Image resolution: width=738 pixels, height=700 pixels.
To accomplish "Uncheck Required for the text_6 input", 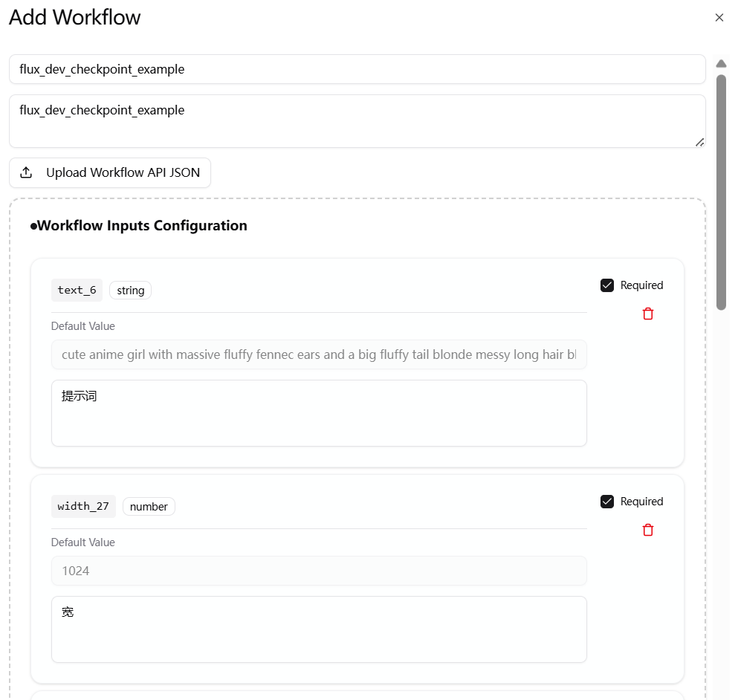I will pos(607,285).
